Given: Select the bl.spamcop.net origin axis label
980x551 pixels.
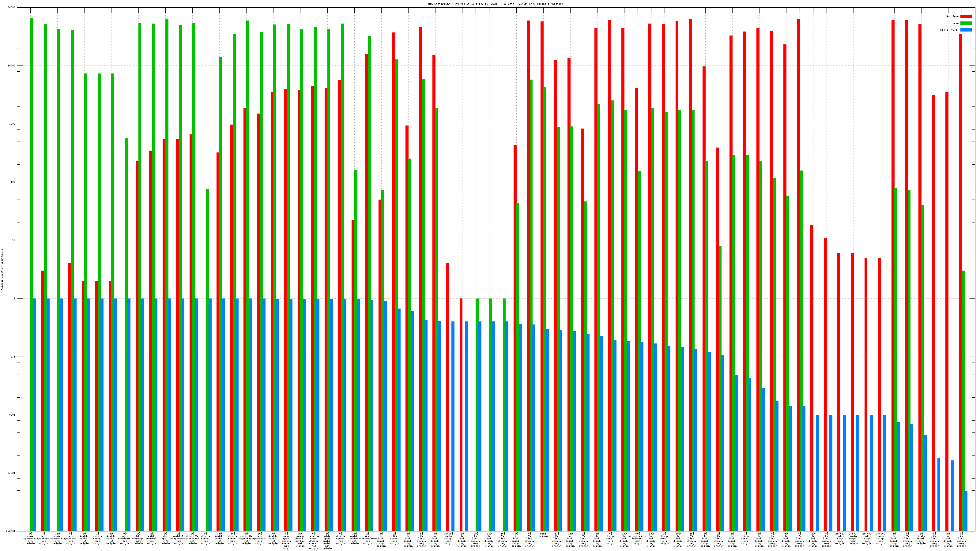Looking at the screenshot, I should (138, 538).
